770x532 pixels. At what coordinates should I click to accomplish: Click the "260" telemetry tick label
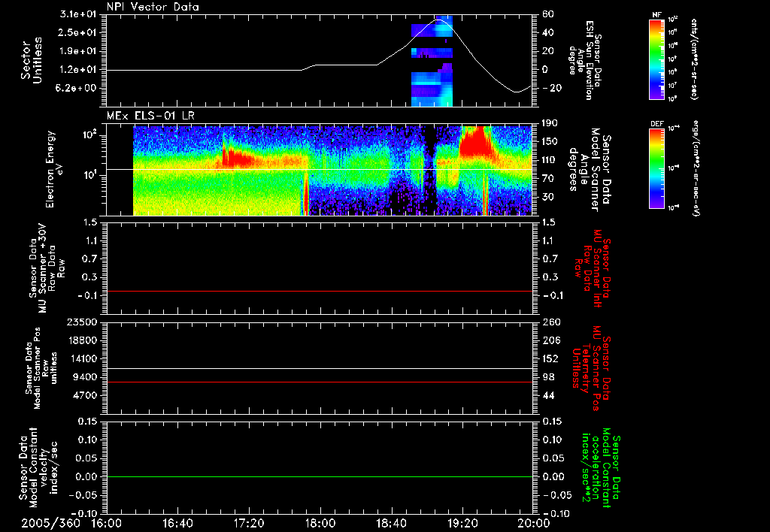pyautogui.click(x=551, y=322)
